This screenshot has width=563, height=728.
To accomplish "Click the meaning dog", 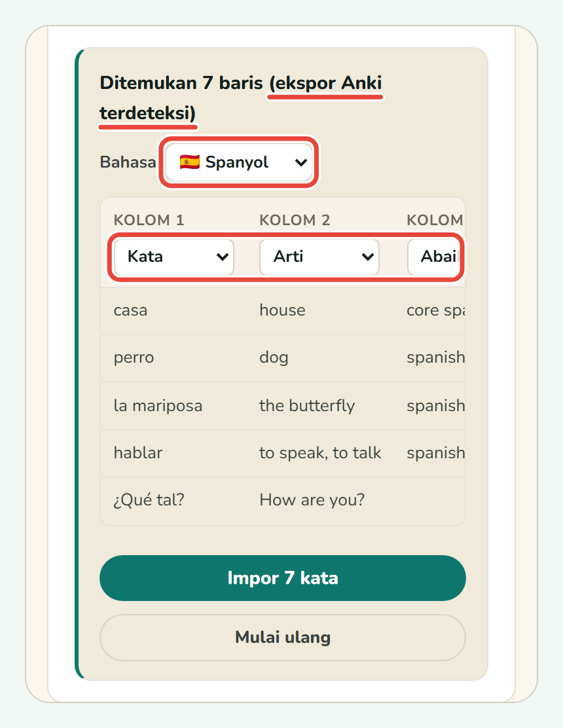I will tap(274, 358).
